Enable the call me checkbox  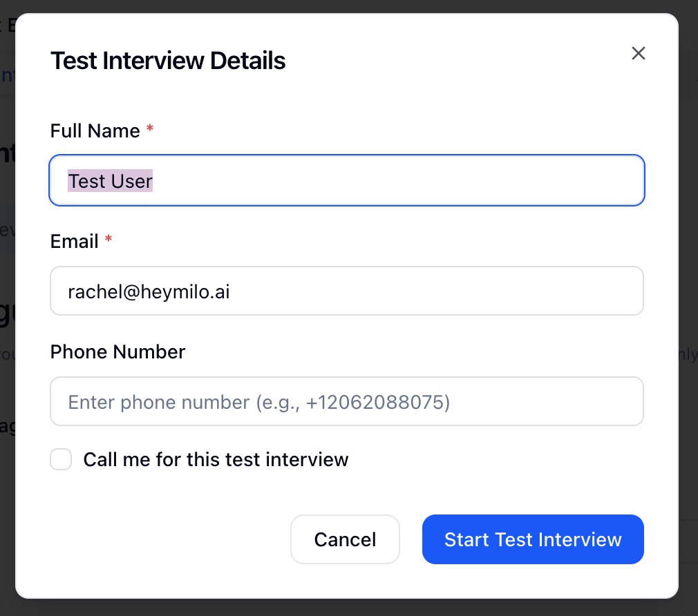point(61,459)
